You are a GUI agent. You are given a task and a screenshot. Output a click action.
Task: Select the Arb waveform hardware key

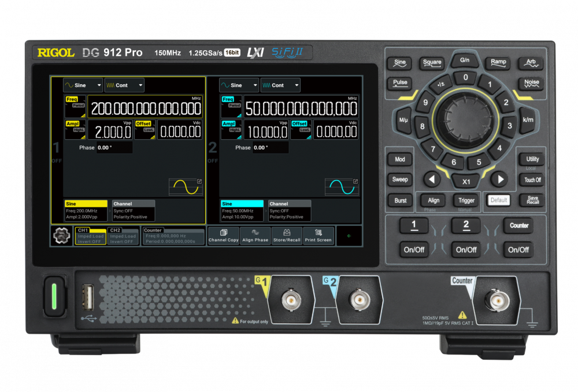[531, 63]
